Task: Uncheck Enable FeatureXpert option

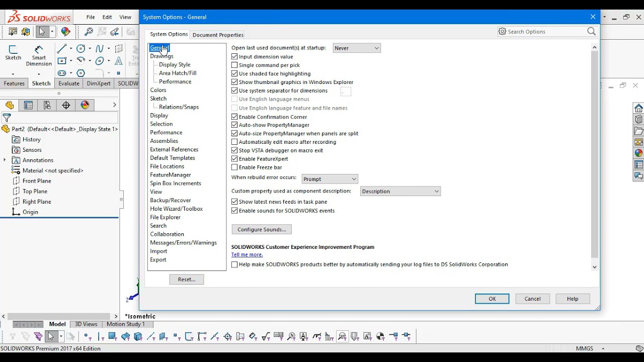Action: [234, 159]
